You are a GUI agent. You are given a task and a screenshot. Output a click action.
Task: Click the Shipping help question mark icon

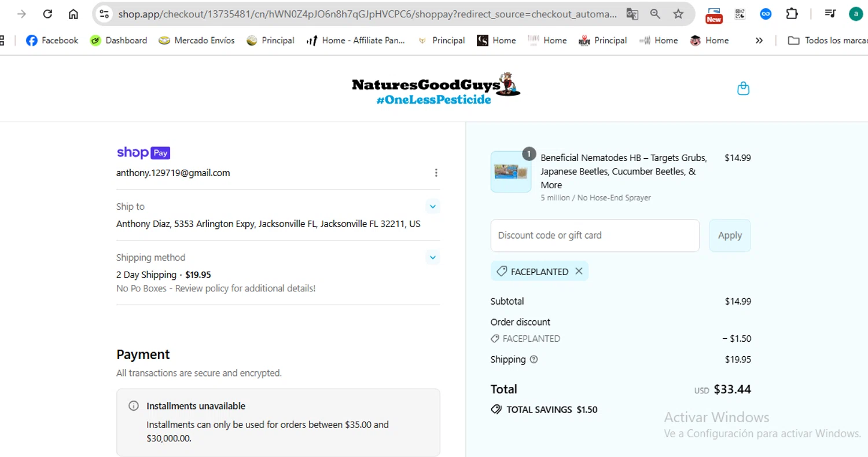tap(534, 360)
